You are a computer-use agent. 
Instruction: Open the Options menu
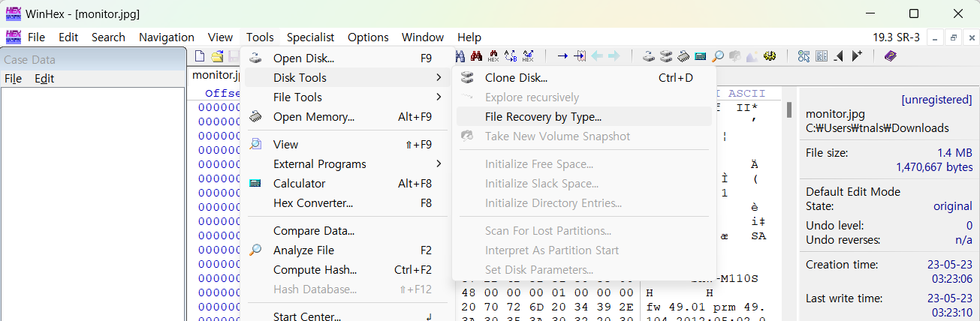pos(368,37)
